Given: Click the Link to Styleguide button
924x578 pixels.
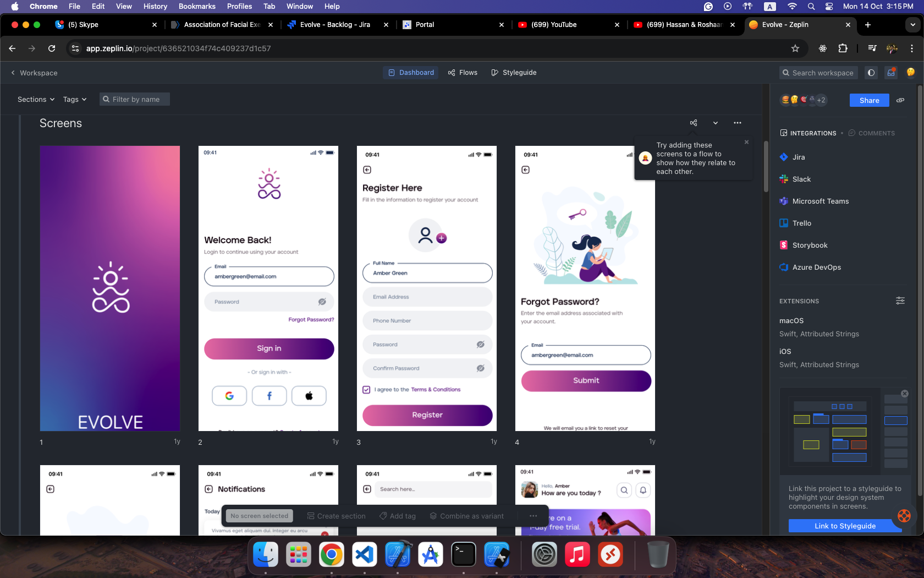Looking at the screenshot, I should pyautogui.click(x=845, y=526).
